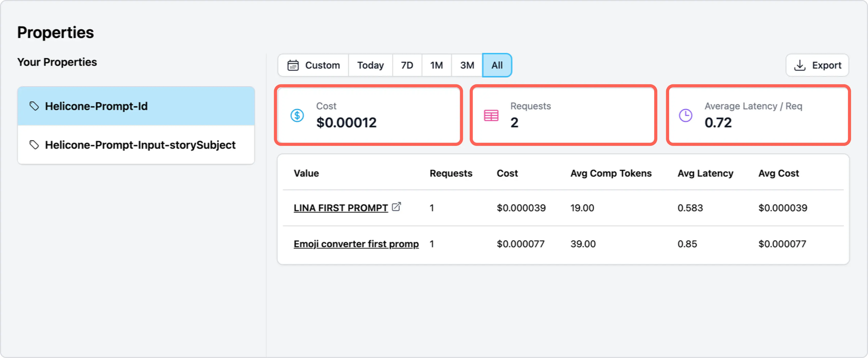
Task: Toggle the 3M time period filter
Action: click(x=468, y=65)
